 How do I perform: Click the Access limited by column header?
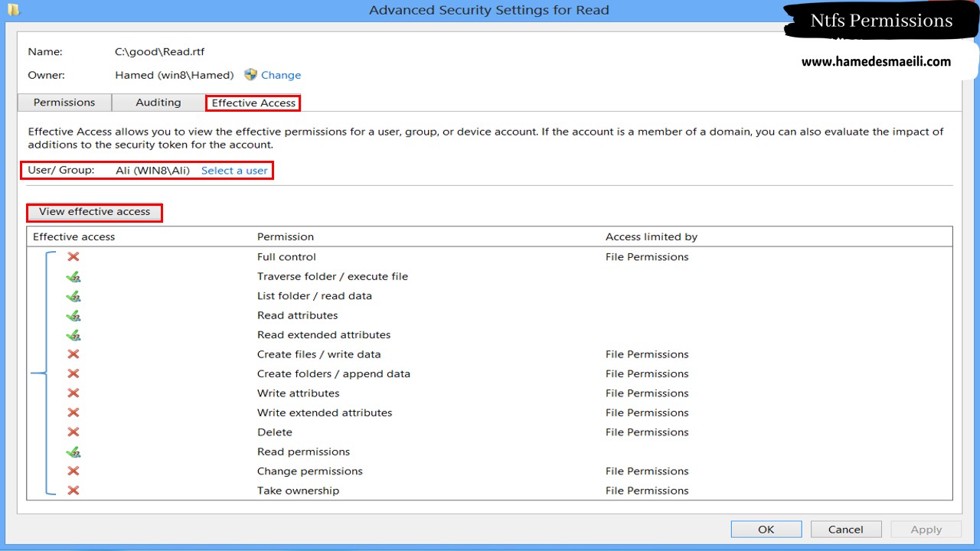(x=652, y=237)
